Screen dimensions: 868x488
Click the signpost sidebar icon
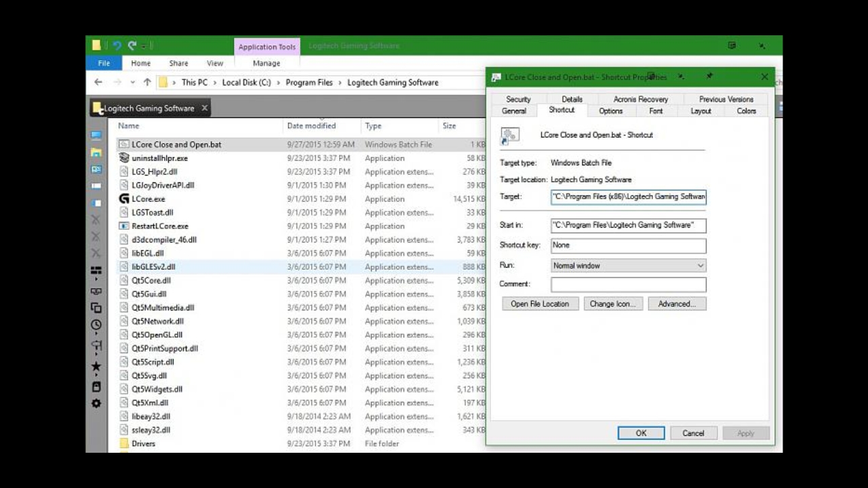(x=96, y=346)
